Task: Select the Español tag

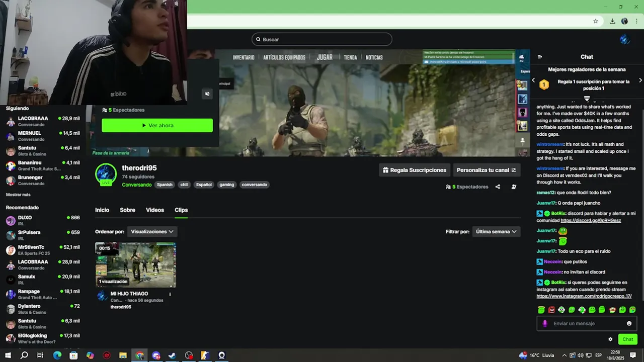Action: tap(204, 185)
